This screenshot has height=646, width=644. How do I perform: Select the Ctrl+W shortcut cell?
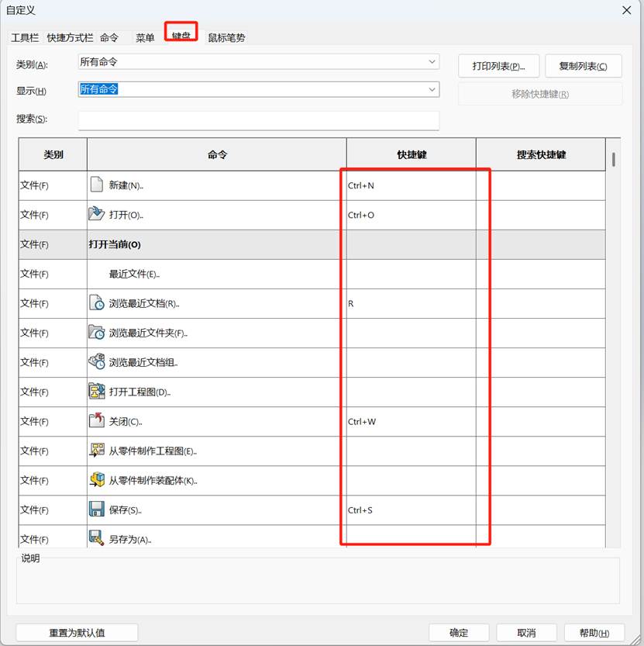(x=412, y=422)
